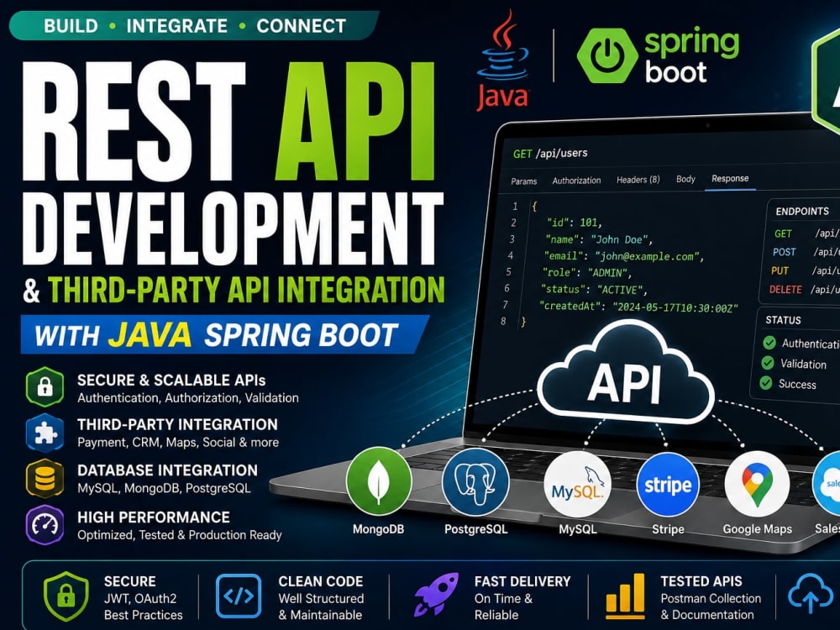The height and width of the screenshot is (630, 840).
Task: Click the orange bar chart Tested APIs icon
Action: (x=625, y=596)
